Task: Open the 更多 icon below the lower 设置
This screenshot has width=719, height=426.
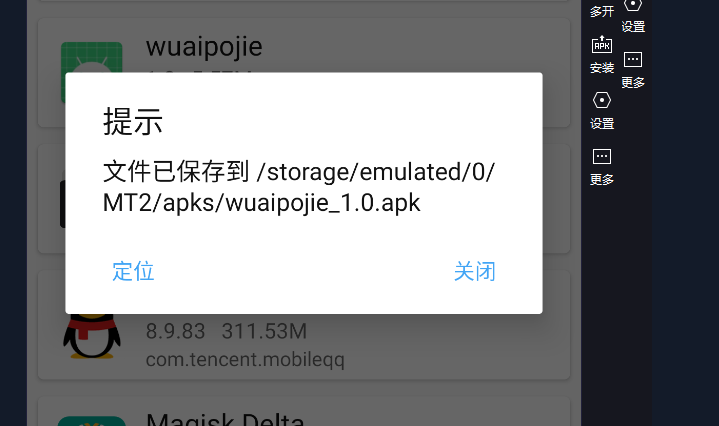Action: point(602,156)
